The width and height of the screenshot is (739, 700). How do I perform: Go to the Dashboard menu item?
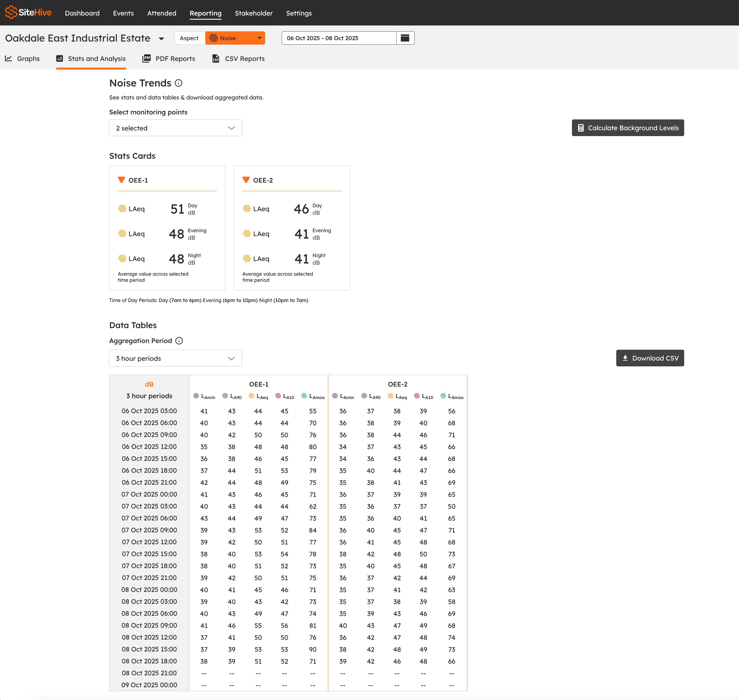coord(82,13)
